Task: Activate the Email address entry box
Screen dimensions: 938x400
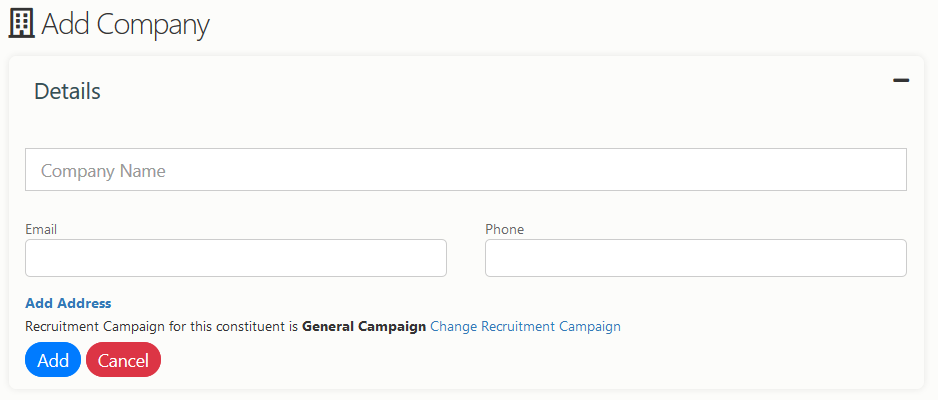Action: [236, 258]
